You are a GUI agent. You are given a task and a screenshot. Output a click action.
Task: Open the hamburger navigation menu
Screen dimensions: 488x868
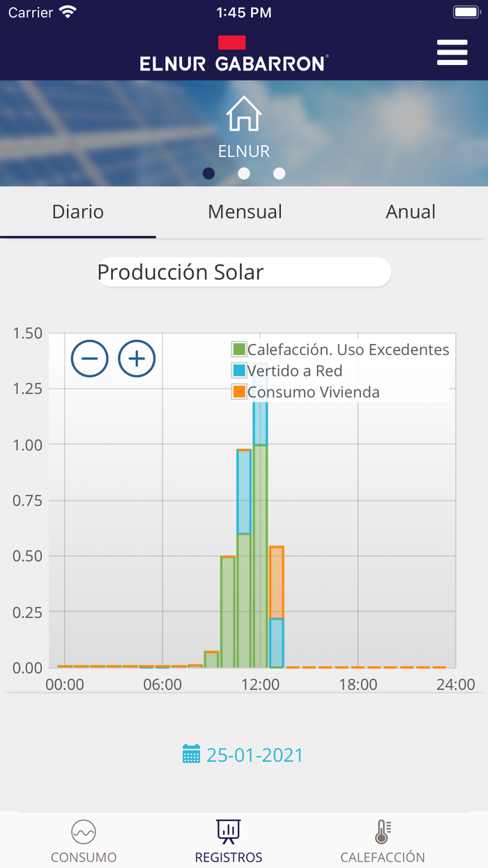click(452, 52)
